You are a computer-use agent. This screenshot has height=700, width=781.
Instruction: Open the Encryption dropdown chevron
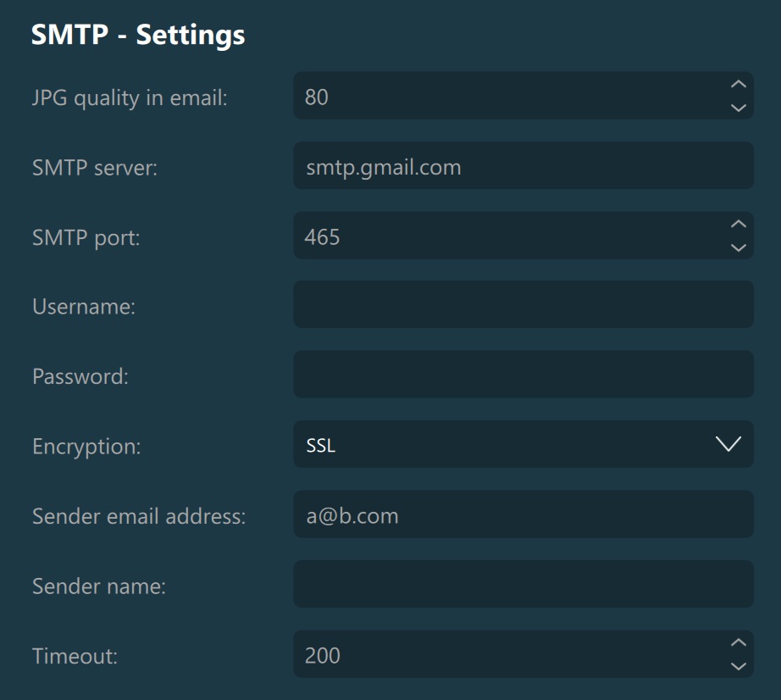pyautogui.click(x=728, y=444)
